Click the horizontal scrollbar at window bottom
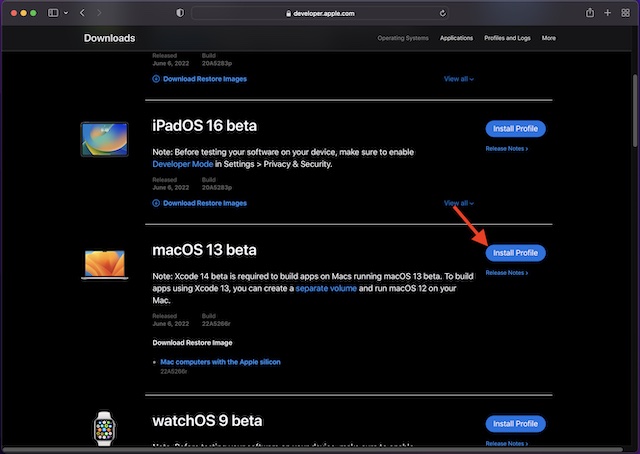The width and height of the screenshot is (640, 454). click(312, 449)
